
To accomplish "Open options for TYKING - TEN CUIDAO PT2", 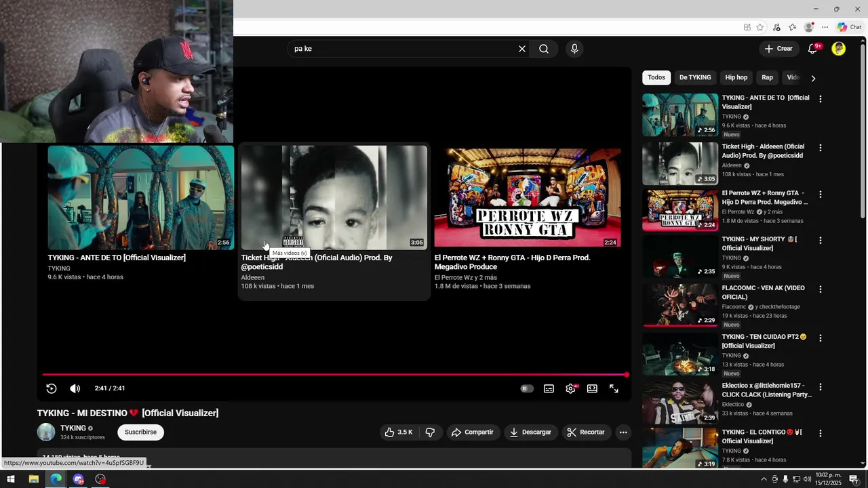I will pos(821,338).
